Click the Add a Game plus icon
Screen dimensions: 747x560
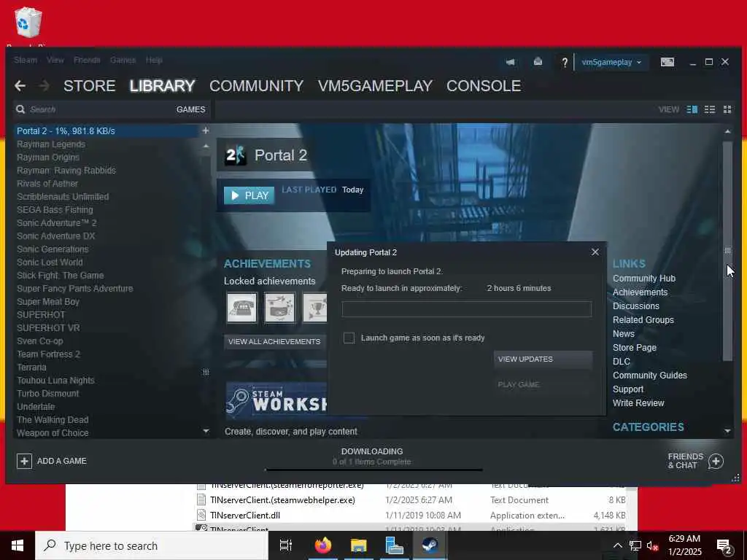coord(24,461)
